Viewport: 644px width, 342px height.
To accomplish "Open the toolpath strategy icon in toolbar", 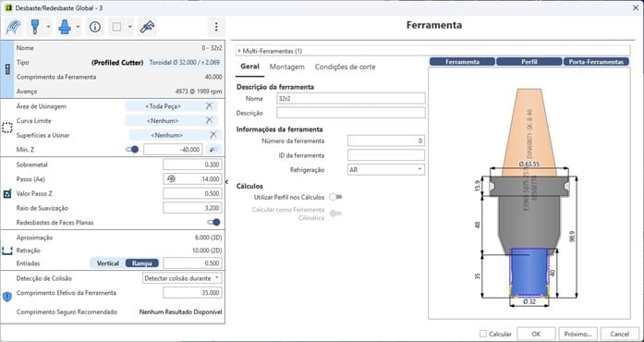I will [14, 27].
